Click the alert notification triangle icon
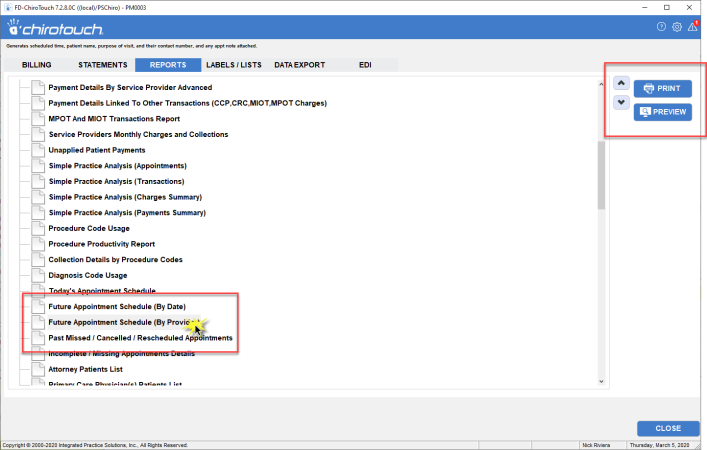 [693, 27]
